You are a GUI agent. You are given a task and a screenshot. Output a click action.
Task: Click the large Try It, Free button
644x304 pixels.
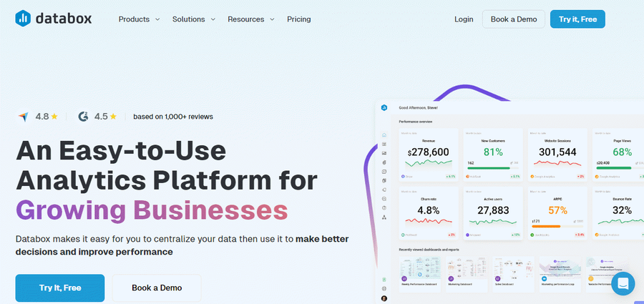pos(60,288)
